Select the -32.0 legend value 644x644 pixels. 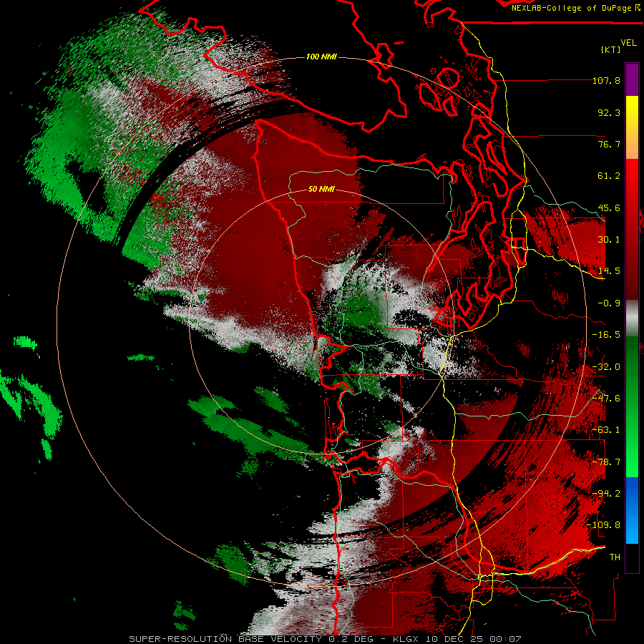pyautogui.click(x=606, y=367)
